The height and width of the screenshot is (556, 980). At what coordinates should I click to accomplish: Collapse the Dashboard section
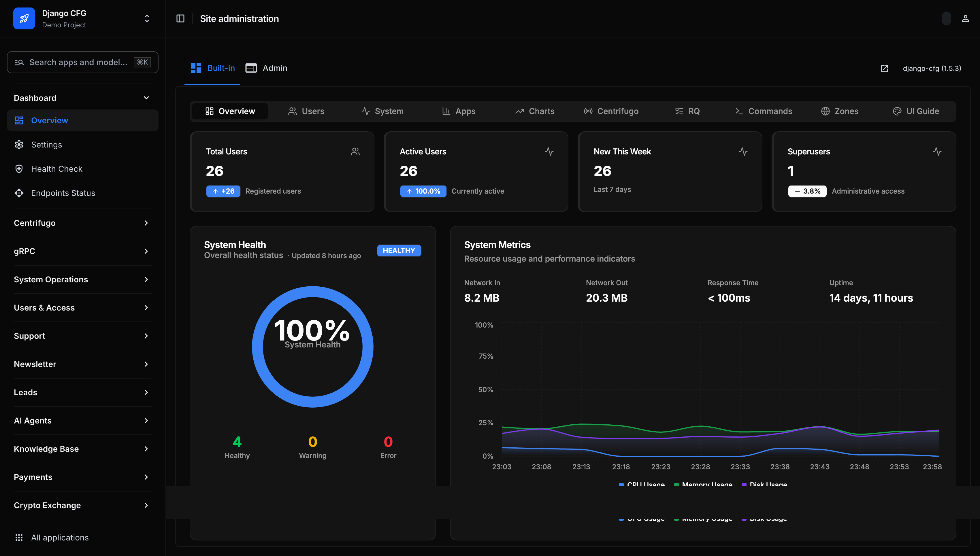146,98
